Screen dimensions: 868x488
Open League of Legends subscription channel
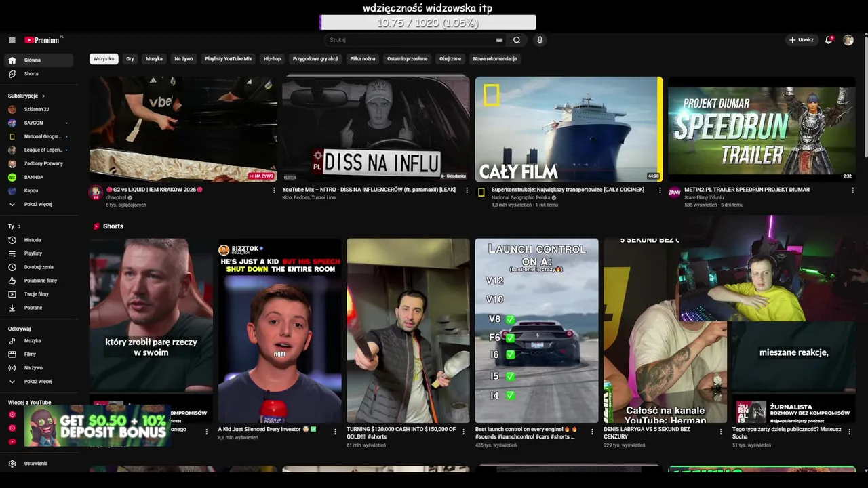(39, 150)
